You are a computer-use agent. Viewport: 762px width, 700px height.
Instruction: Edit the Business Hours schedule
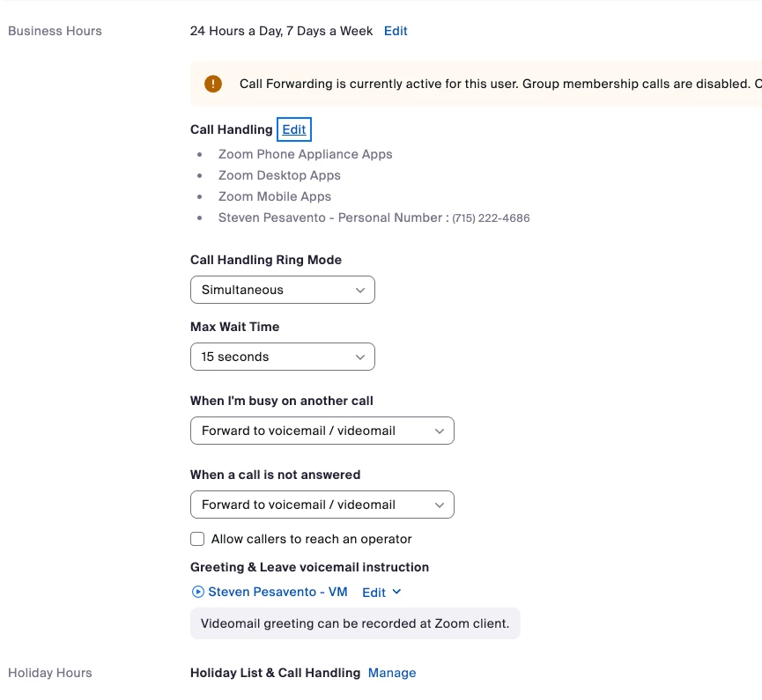click(396, 31)
